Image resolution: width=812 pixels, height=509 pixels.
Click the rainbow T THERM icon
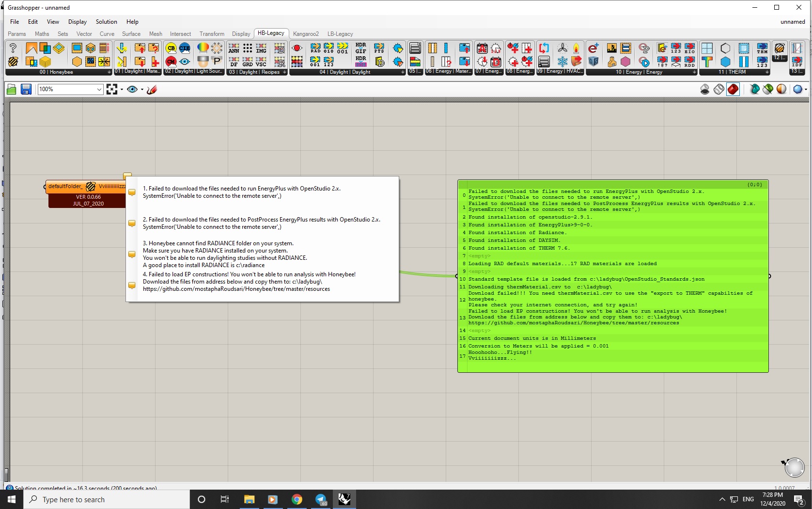click(707, 62)
